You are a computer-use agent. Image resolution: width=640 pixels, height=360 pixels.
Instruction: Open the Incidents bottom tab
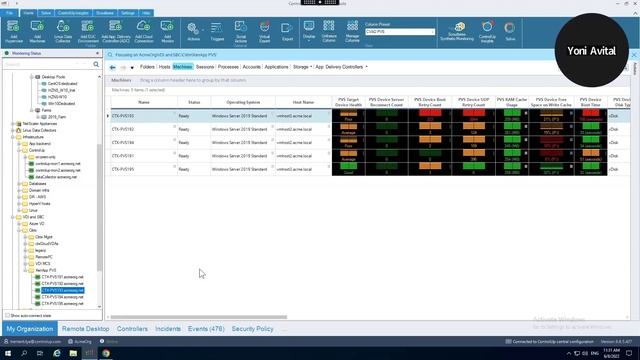coord(168,329)
